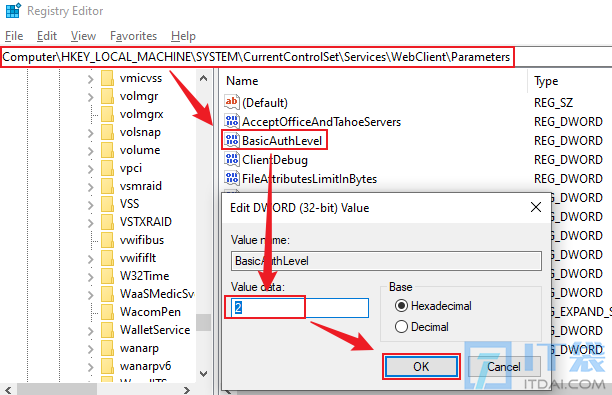Select the BasicAuthLevel DWORD icon

point(231,140)
